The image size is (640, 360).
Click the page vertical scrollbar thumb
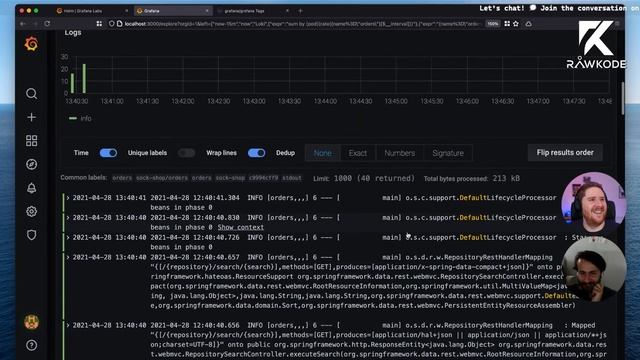(623, 98)
